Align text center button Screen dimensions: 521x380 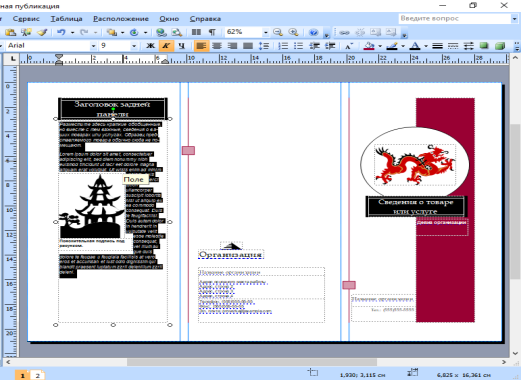[217, 46]
